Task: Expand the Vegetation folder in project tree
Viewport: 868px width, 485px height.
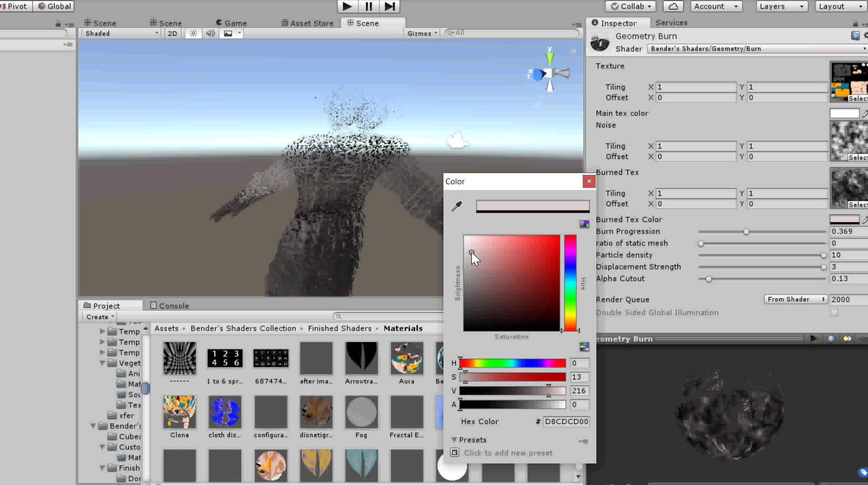Action: [x=102, y=363]
